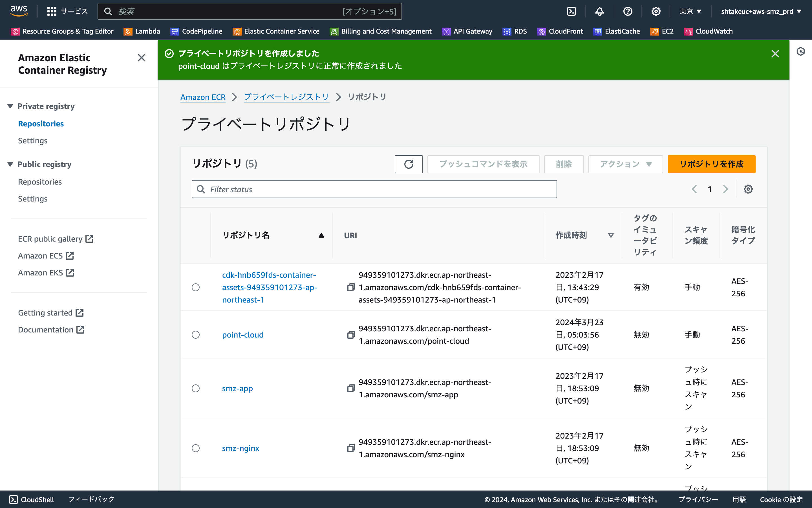Copy the smz-nginx repository URI
This screenshot has height=508, width=812.
pyautogui.click(x=351, y=448)
